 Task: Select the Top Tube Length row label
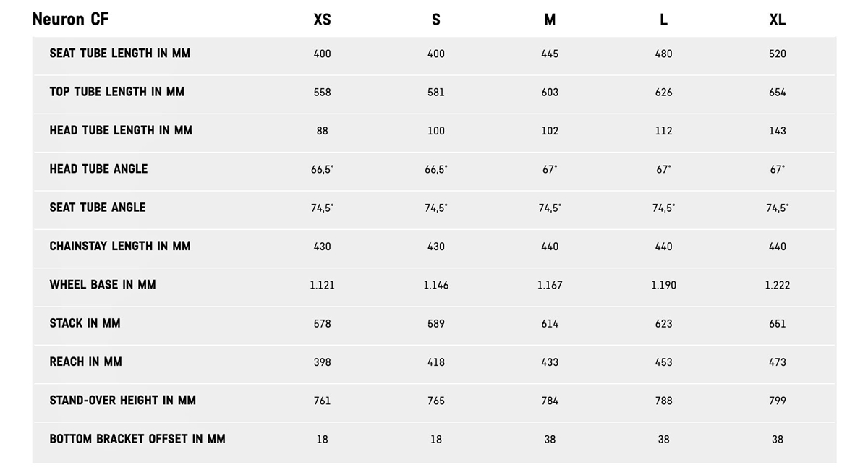(117, 92)
